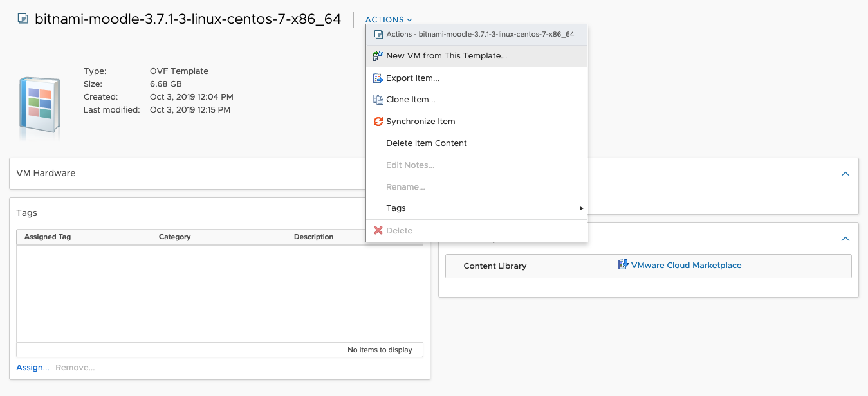The height and width of the screenshot is (396, 868).
Task: Click the large OVF template book icon
Action: point(39,106)
